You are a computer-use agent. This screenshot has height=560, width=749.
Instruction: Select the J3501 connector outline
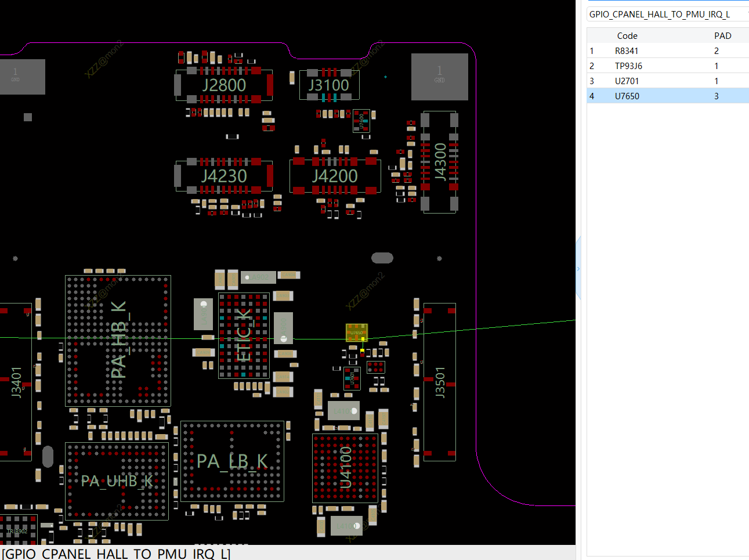[x=439, y=382]
